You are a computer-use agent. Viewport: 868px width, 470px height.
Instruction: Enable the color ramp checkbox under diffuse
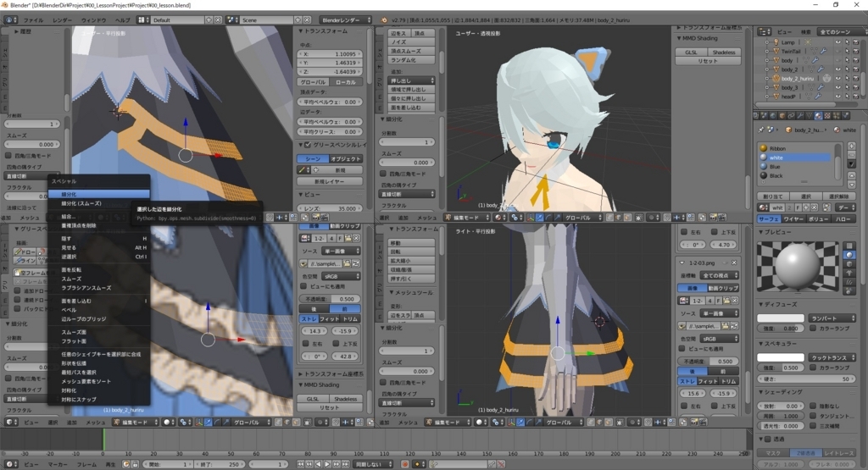pos(813,329)
